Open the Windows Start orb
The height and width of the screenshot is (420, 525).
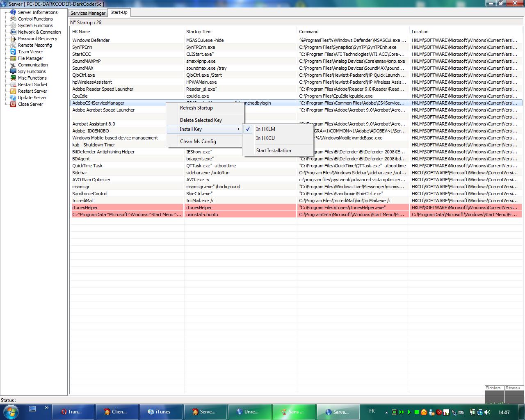pyautogui.click(x=10, y=412)
